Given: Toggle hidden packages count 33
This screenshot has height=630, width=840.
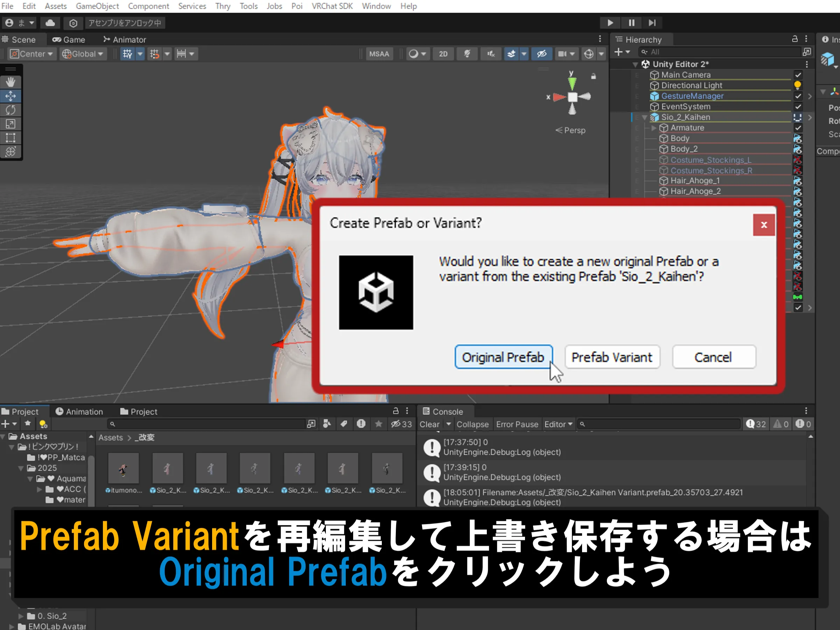Looking at the screenshot, I should [x=401, y=424].
